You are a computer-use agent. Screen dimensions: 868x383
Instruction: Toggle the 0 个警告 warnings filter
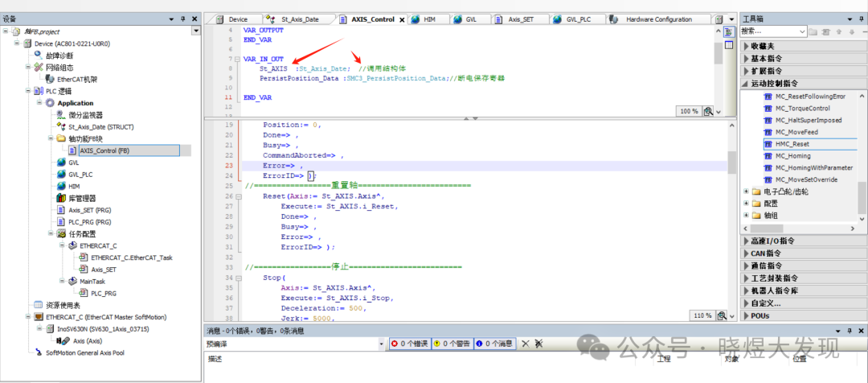pos(452,344)
